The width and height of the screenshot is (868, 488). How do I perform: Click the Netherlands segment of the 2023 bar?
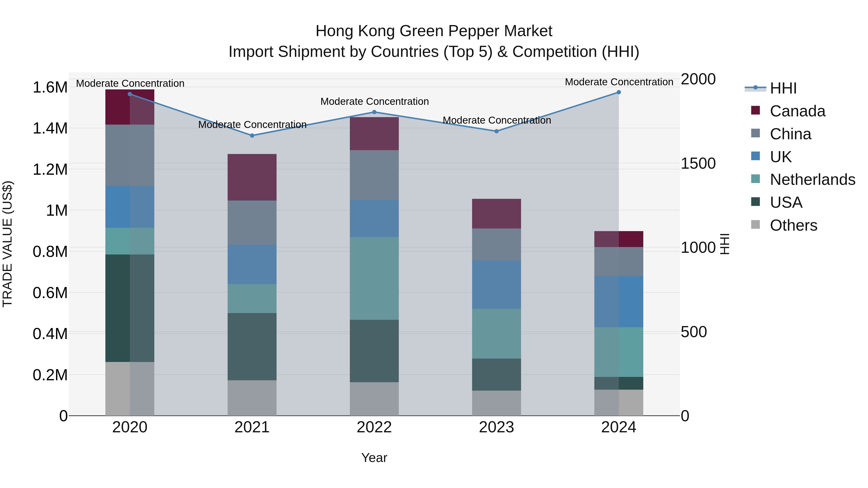point(496,334)
